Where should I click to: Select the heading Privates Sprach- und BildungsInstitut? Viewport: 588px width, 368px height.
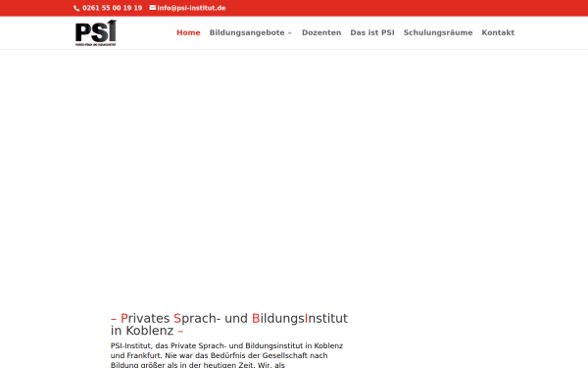(234, 318)
